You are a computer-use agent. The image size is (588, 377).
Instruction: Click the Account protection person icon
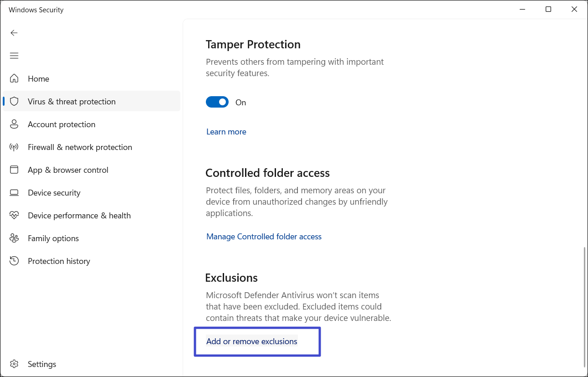[14, 124]
